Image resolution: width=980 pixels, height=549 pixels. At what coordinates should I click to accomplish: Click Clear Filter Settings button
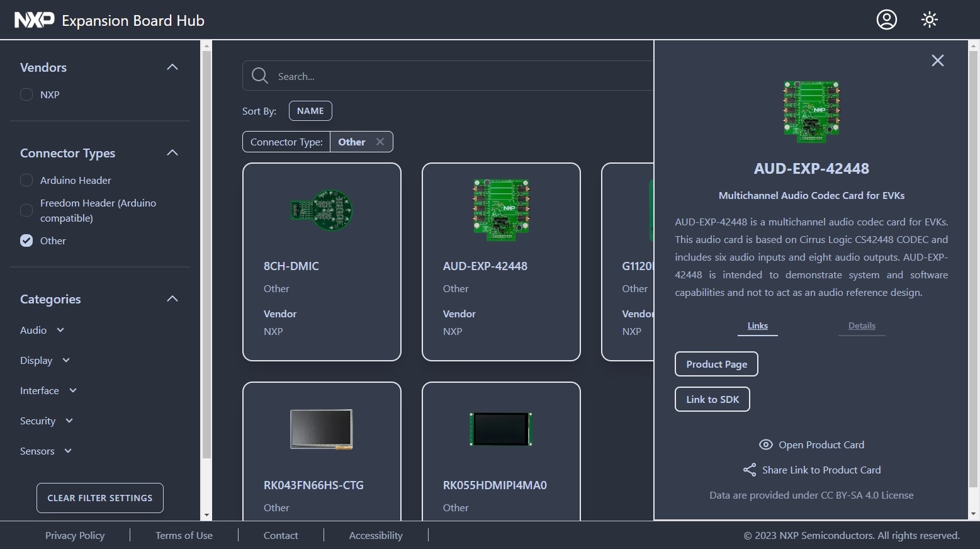pos(100,498)
